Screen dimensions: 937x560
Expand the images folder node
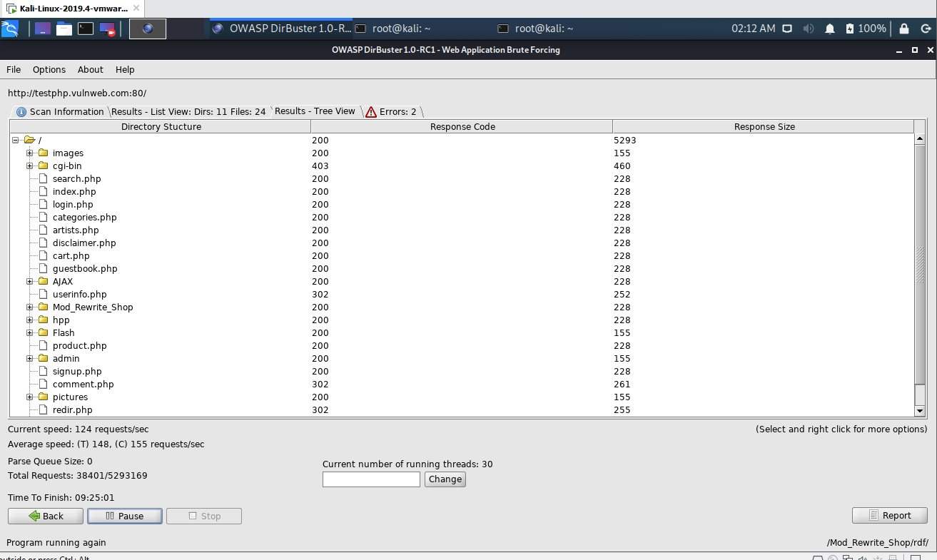(x=30, y=153)
